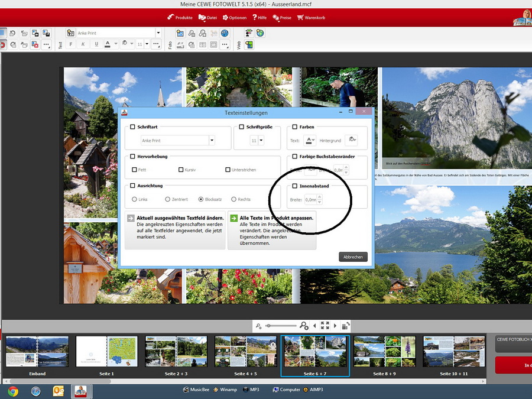Open the Warenkorb shopping cart

click(x=310, y=18)
